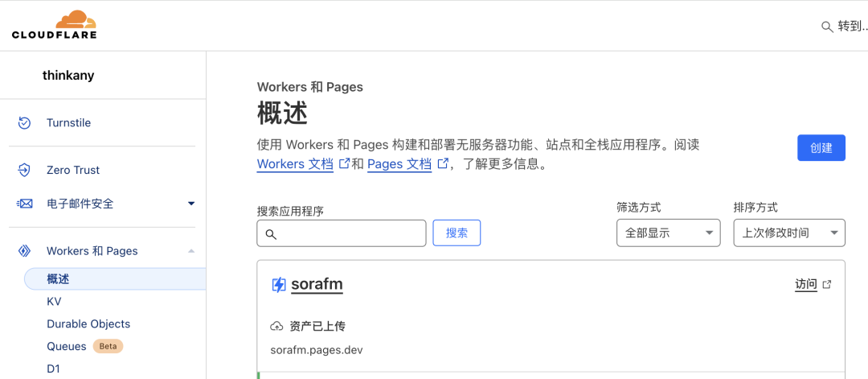Open the 上次修改时间 sort dropdown
Viewport: 868px width, 379px height.
coord(789,233)
